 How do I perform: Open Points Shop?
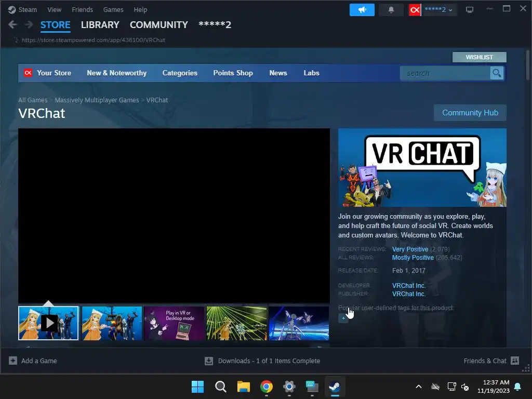tap(233, 73)
